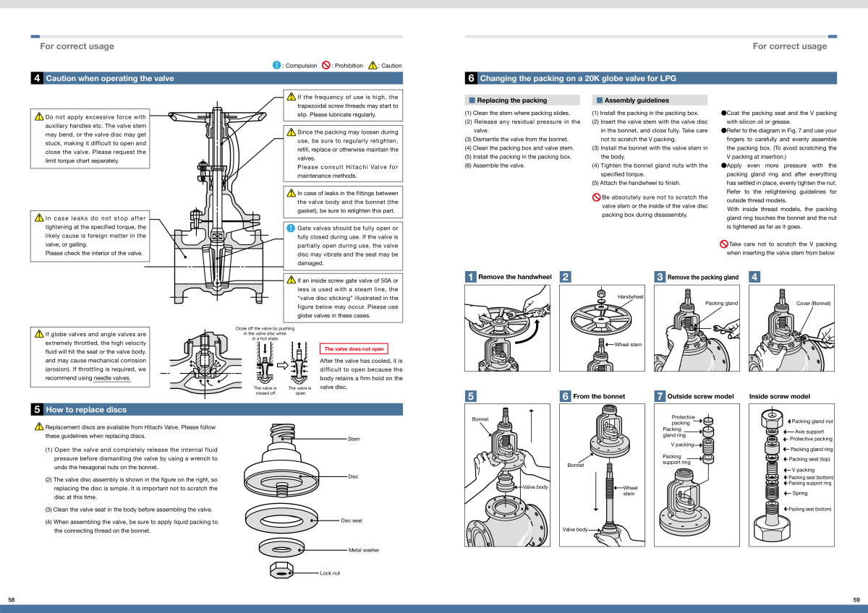Viewport: 868px width, 613px height.
Task: Click caution icon beside 'Do not apply excessive force'
Action: 39,116
